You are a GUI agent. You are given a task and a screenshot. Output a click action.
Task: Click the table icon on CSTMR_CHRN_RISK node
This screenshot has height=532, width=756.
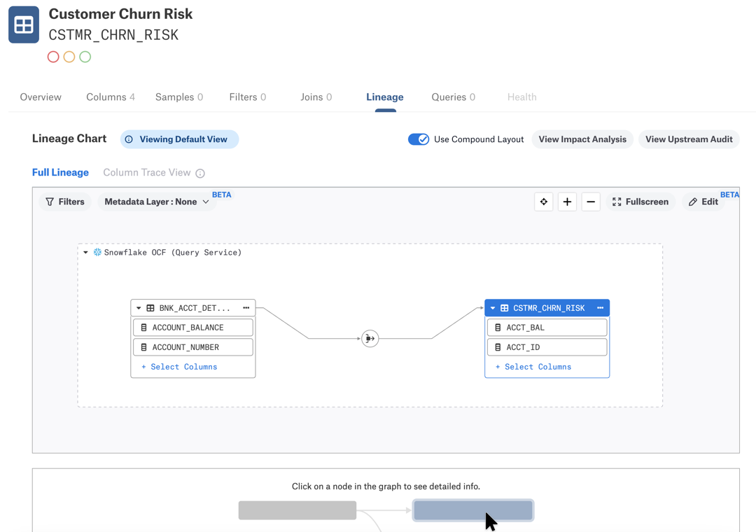pyautogui.click(x=504, y=308)
